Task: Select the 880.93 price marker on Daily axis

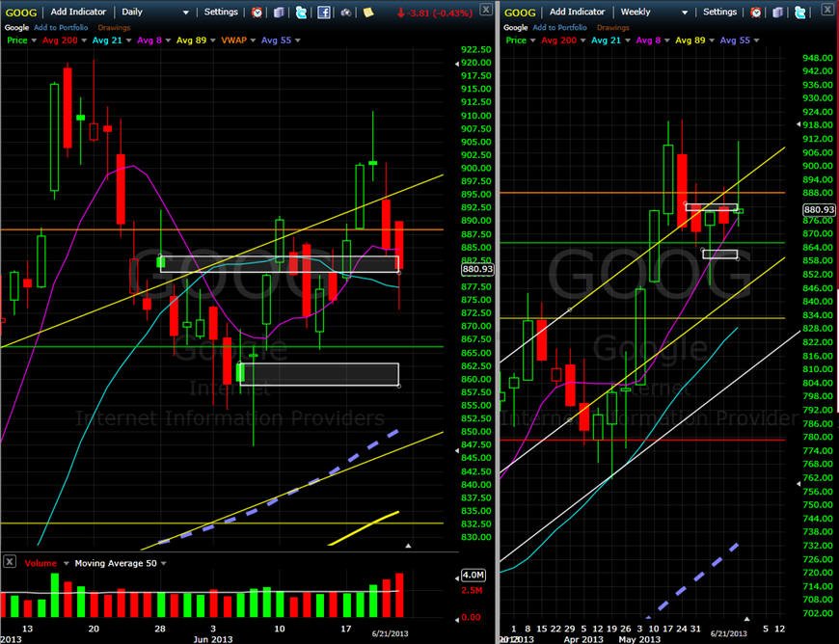Action: (477, 269)
